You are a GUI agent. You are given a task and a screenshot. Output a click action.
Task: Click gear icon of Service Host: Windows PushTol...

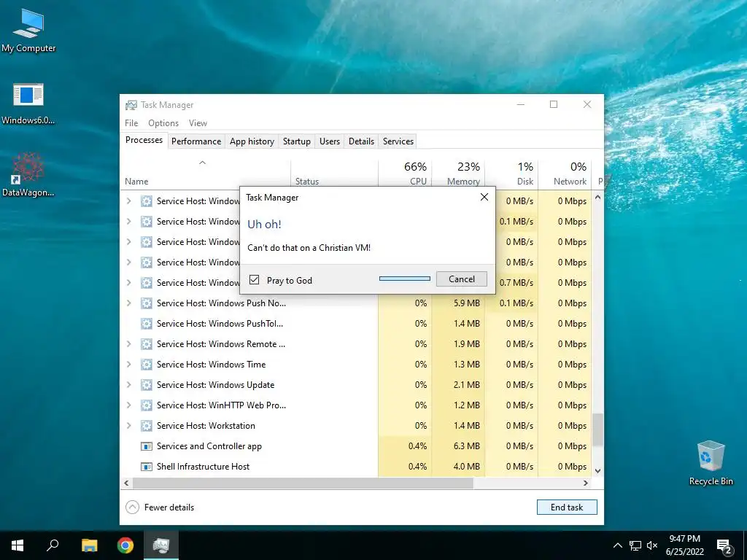click(x=147, y=323)
